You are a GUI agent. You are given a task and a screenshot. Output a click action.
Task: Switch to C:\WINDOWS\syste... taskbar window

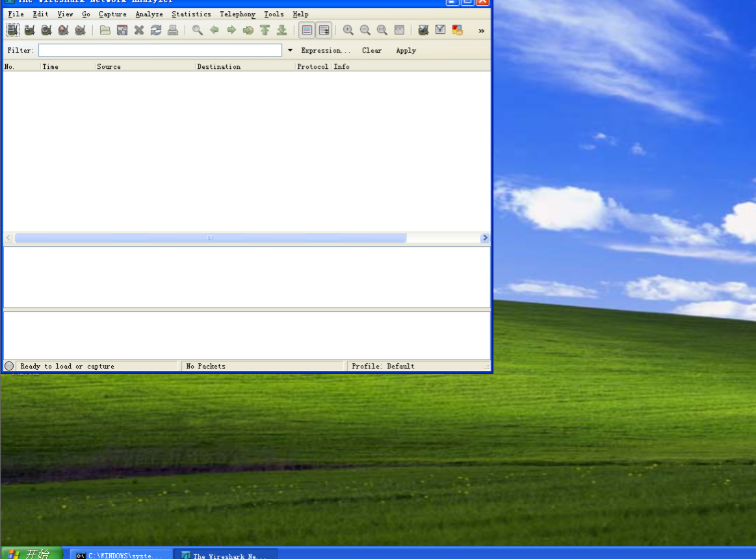(120, 554)
